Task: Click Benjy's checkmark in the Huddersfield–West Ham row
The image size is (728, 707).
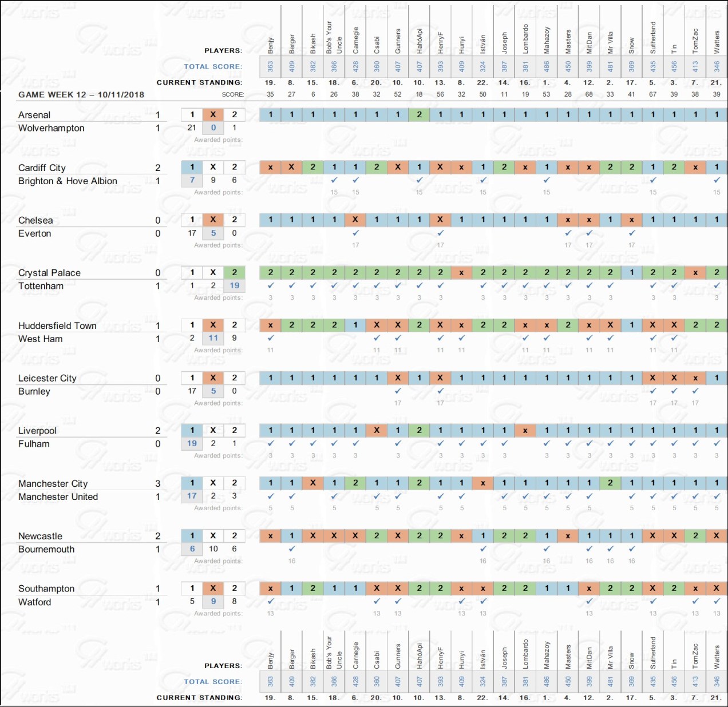Action: pyautogui.click(x=271, y=338)
